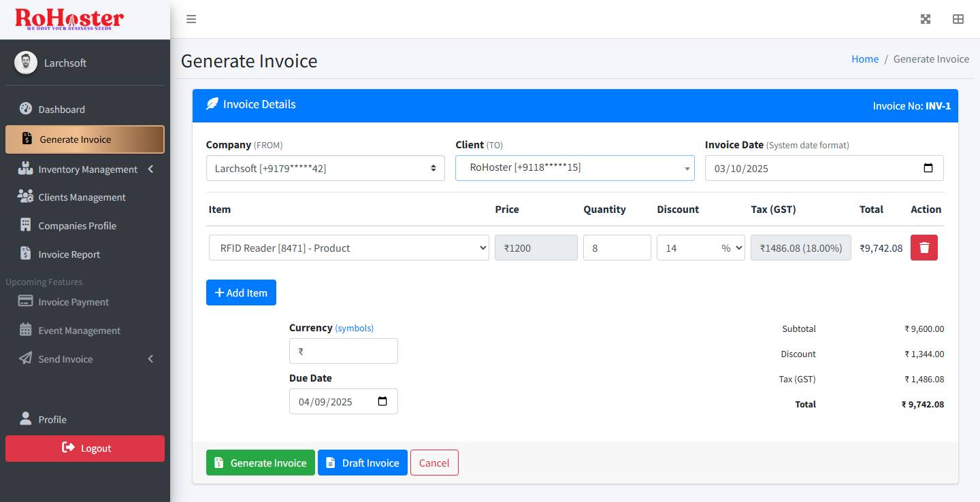
Task: Open the Dashboard from the sidebar
Action: click(x=61, y=109)
